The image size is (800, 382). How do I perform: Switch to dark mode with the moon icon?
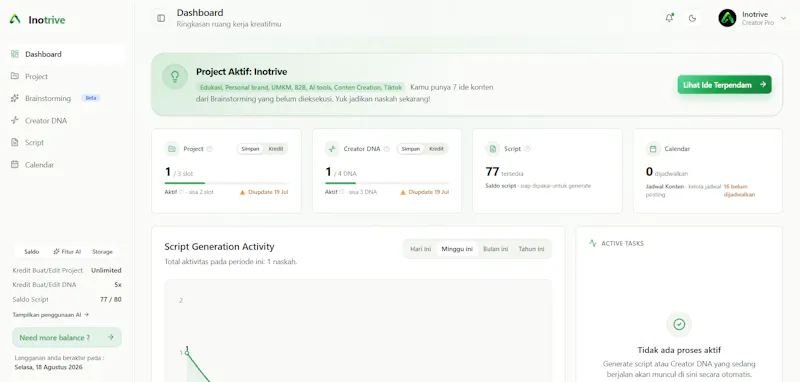tap(692, 18)
